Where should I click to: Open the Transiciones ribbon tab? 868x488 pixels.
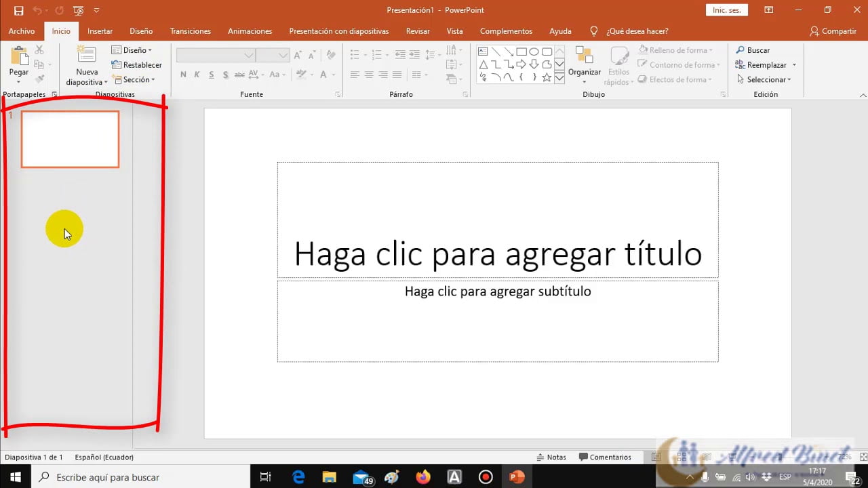pos(191,31)
